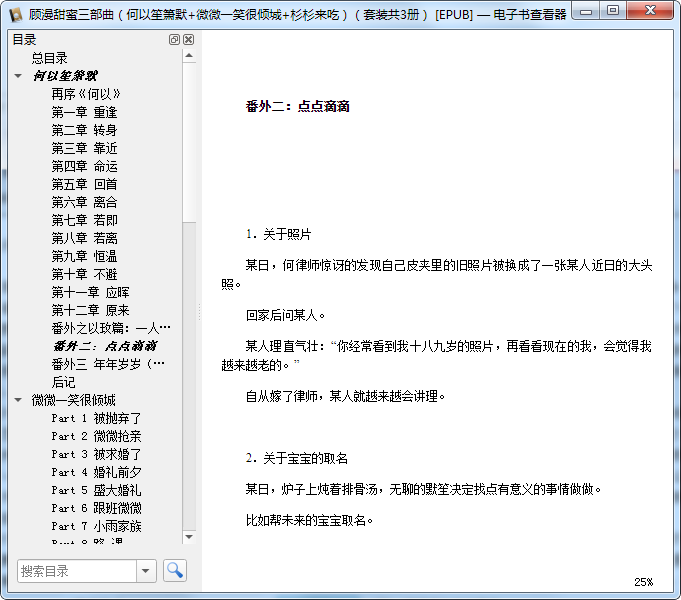Viewport: 681px width, 600px height.
Task: Open Part 7 小雨家族
Action: pos(96,526)
